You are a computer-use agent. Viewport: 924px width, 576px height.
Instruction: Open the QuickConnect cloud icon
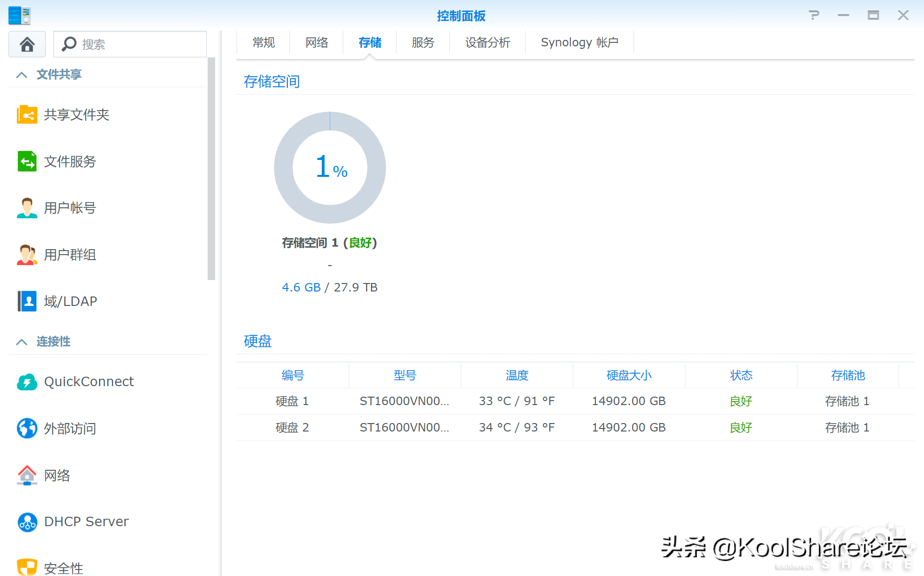point(27,382)
